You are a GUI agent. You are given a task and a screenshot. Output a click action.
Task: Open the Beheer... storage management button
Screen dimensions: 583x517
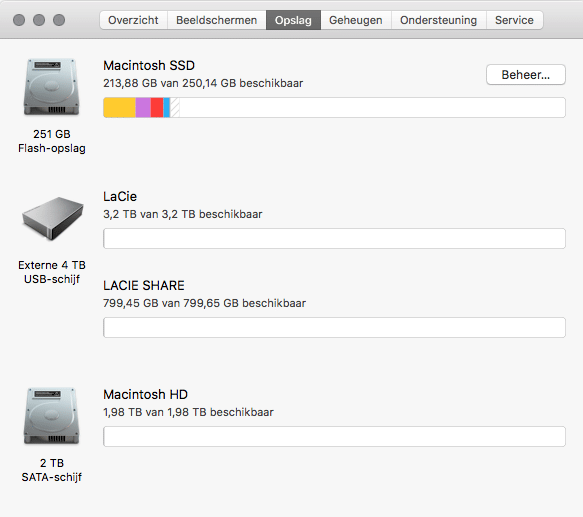[x=526, y=75]
